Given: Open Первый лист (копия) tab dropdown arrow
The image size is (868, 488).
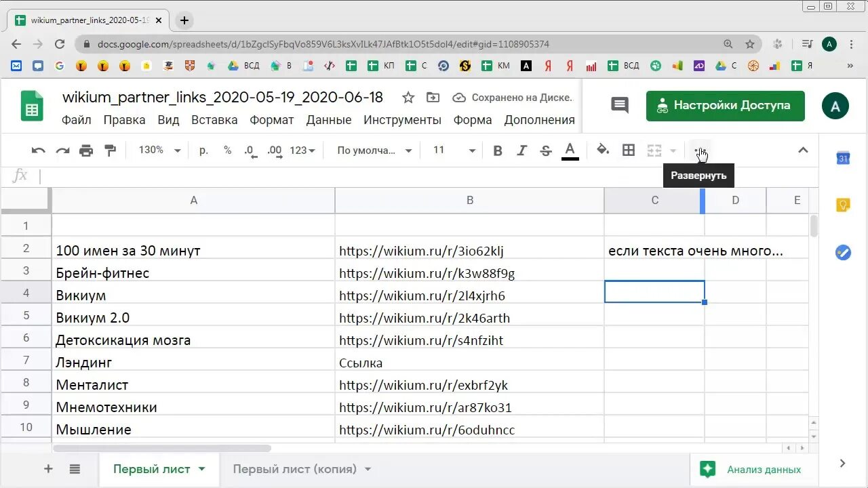Looking at the screenshot, I should click(368, 469).
